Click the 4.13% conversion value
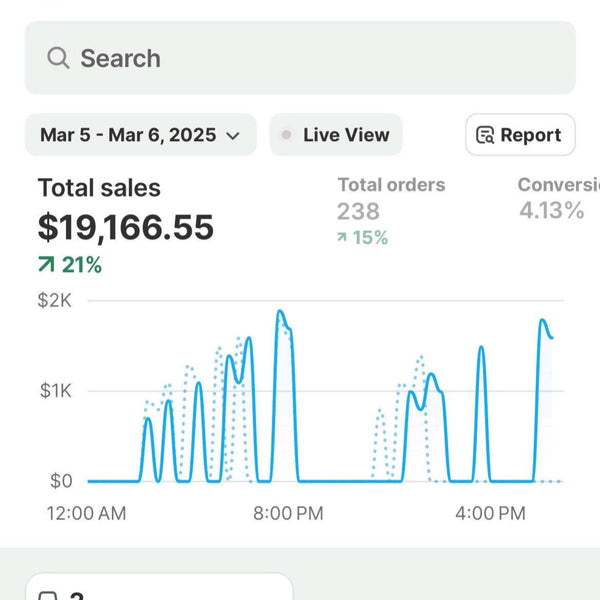The image size is (600, 600). point(551,210)
